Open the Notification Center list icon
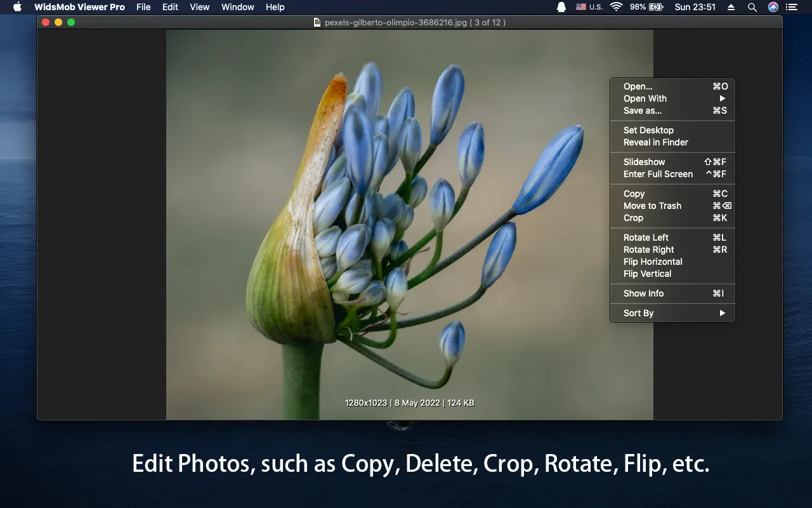812x508 pixels. (x=792, y=7)
